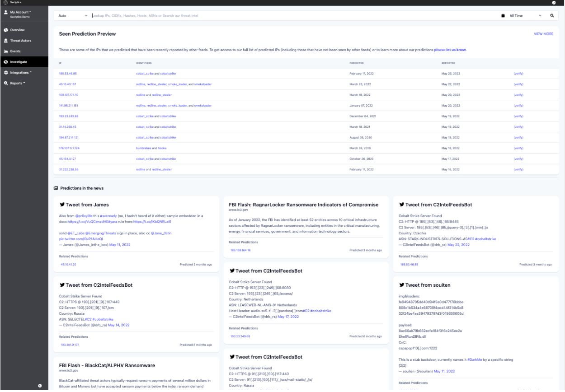
Task: Collapse the sidebar using the arrow icon
Action: click(40, 385)
